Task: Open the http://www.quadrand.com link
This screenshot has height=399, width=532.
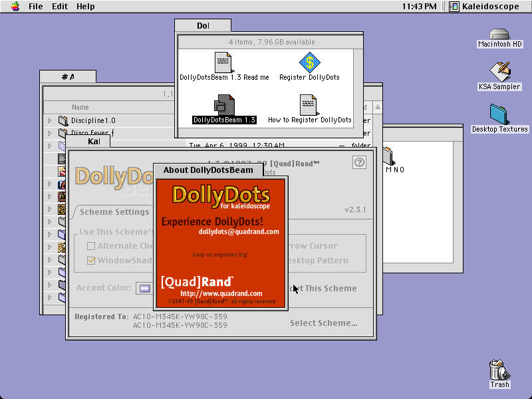Action: coord(221,293)
